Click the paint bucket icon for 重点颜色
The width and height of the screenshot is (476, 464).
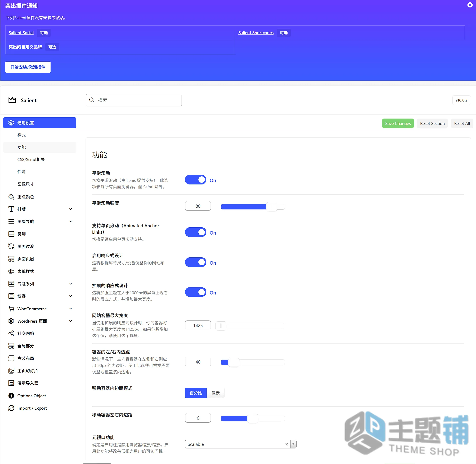tap(11, 197)
